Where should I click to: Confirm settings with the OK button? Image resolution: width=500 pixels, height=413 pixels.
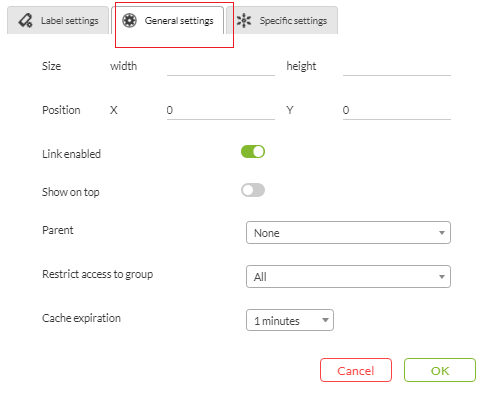(x=440, y=370)
